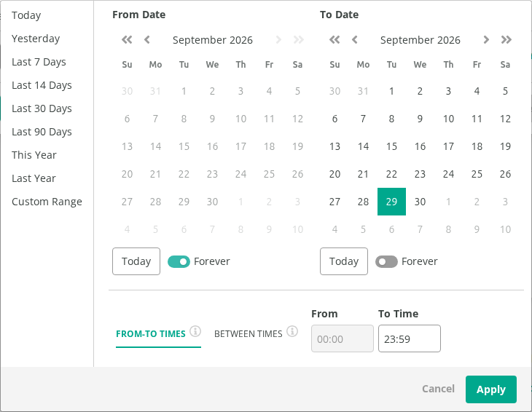Screen dimensions: 532x412
Task: Go to previous year in To Date calendar
Action: [x=335, y=40]
